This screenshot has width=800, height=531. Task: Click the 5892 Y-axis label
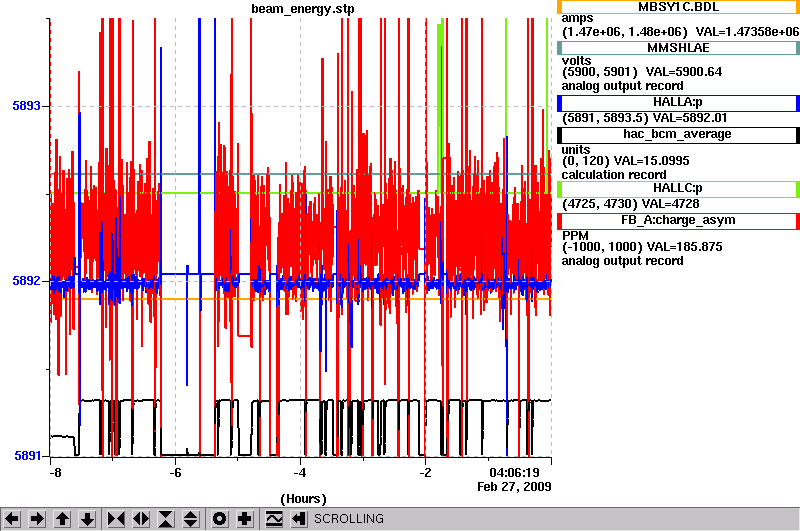tap(27, 281)
